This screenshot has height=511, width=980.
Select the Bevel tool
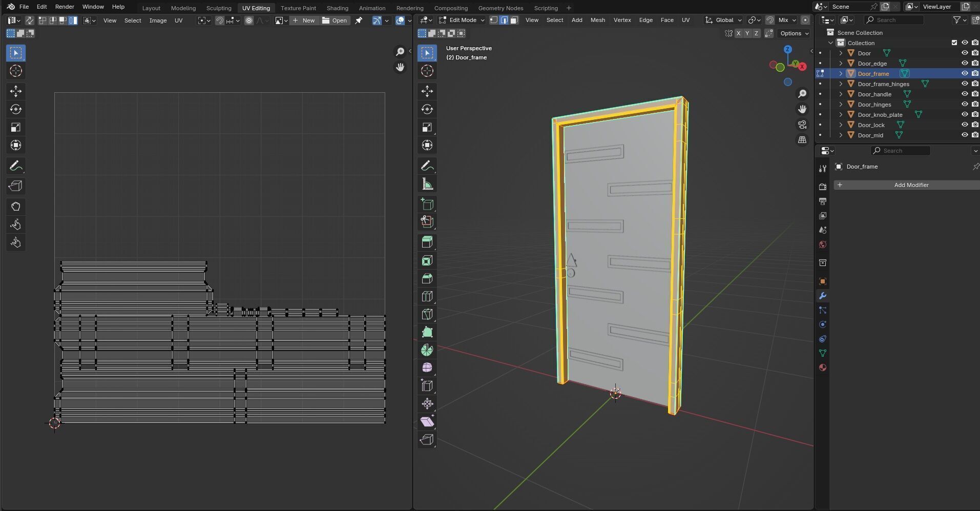pos(427,278)
